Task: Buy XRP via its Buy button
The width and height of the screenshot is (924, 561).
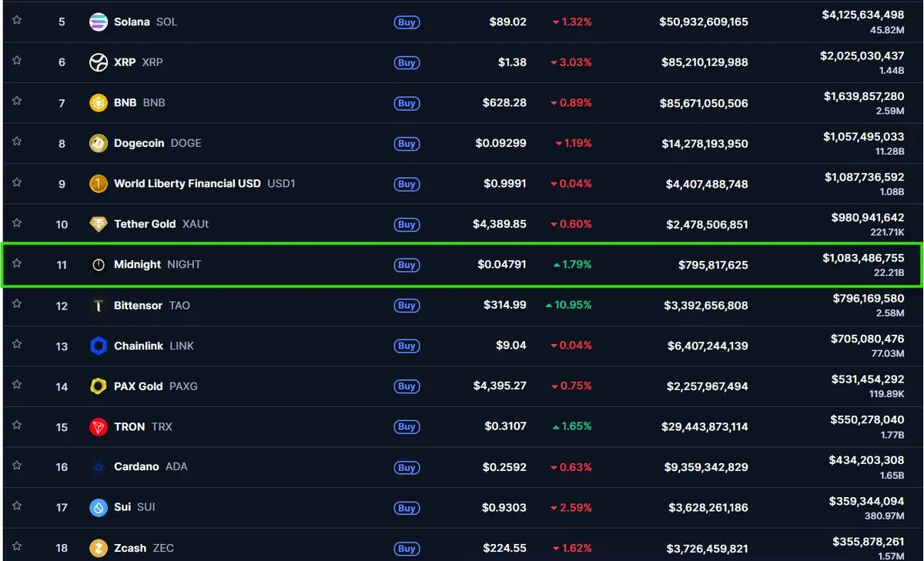Action: click(x=407, y=63)
